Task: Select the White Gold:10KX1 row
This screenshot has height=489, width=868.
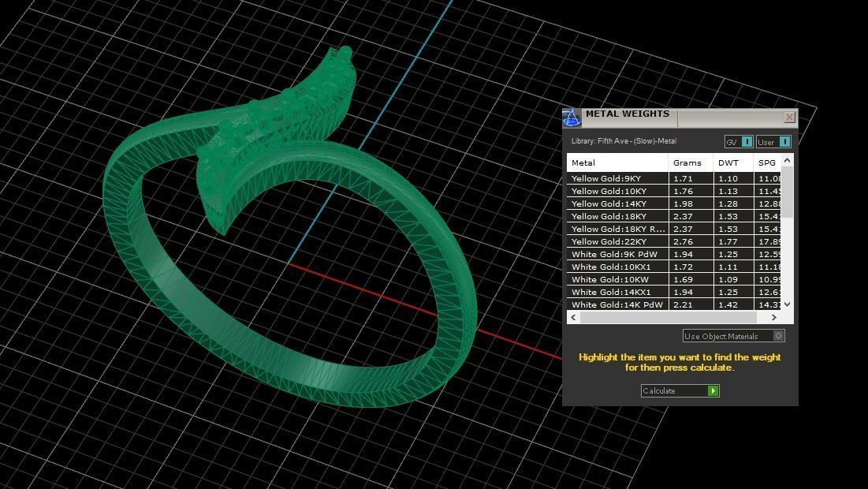Action: (674, 267)
